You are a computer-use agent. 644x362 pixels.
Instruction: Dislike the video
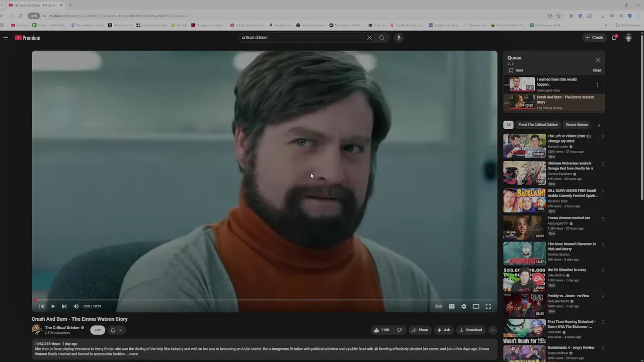coord(399,330)
